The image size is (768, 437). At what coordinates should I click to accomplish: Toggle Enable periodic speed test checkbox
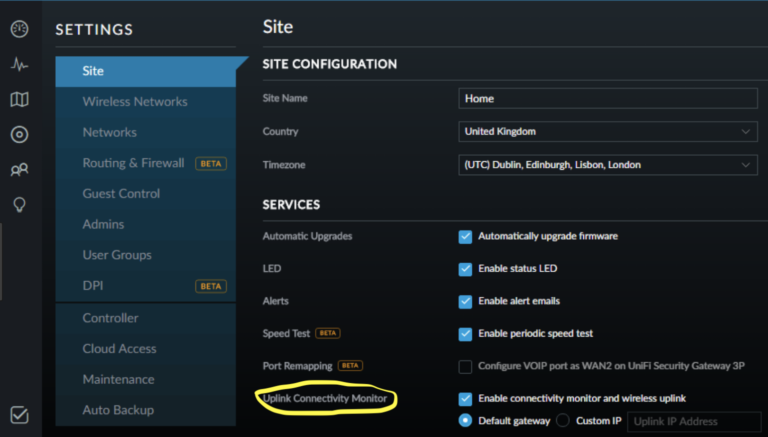pos(465,334)
